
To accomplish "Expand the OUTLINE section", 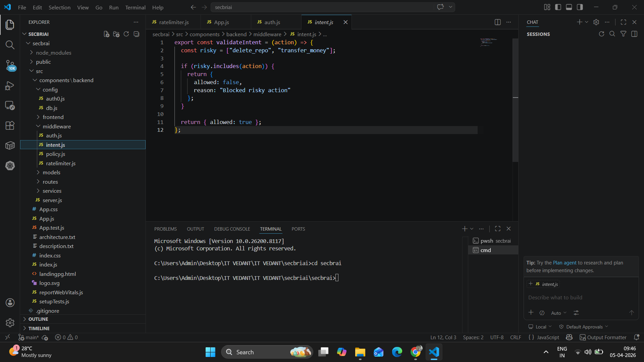I will coord(38,319).
